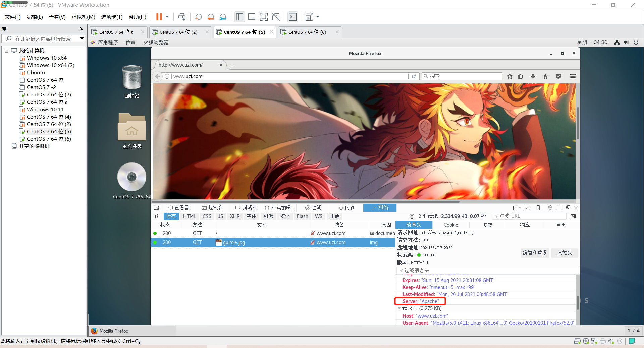Clear the network request list with trash icon
Image resolution: width=644 pixels, height=348 pixels.
157,216
